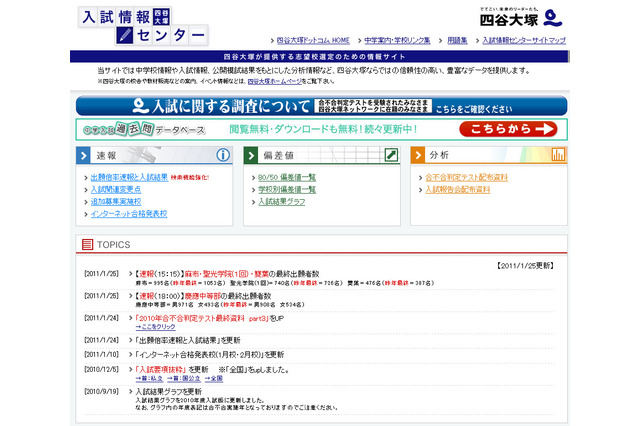
Task: Click the 分析 section header tab
Action: click(x=489, y=155)
